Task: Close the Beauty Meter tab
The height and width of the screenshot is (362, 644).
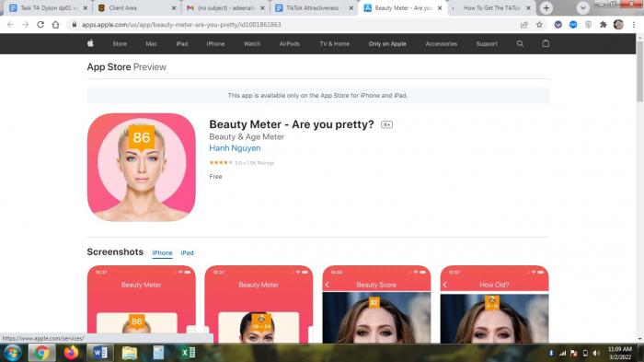Action: pyautogui.click(x=440, y=7)
